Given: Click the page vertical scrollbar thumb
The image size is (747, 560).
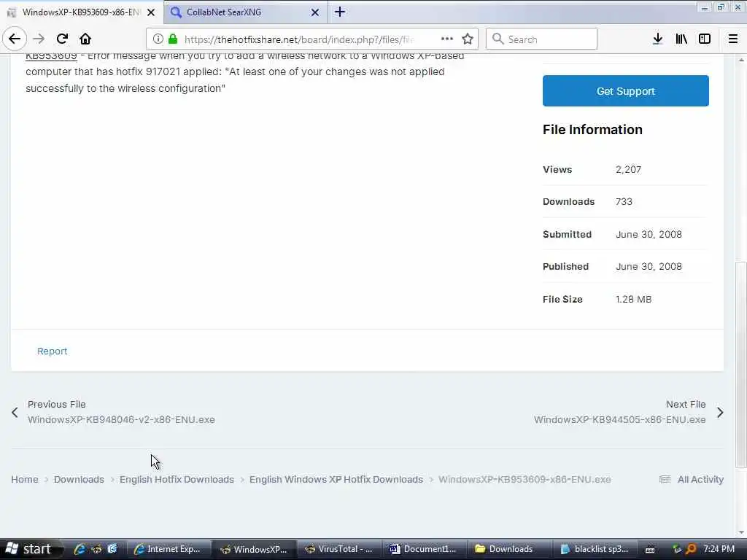Looking at the screenshot, I should (741, 365).
